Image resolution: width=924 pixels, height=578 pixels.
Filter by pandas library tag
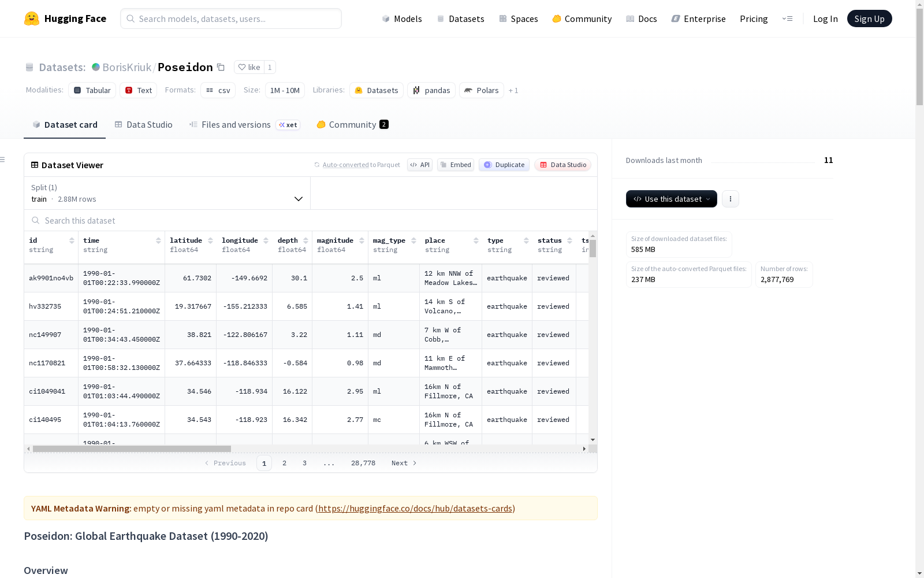pyautogui.click(x=431, y=90)
